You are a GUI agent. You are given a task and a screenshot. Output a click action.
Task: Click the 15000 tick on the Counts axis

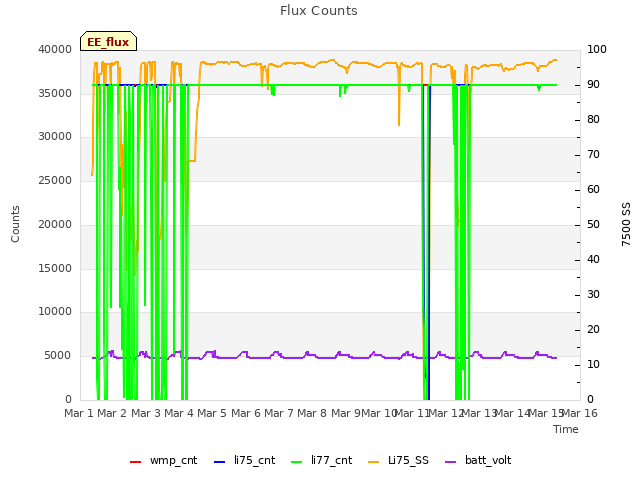click(x=55, y=269)
